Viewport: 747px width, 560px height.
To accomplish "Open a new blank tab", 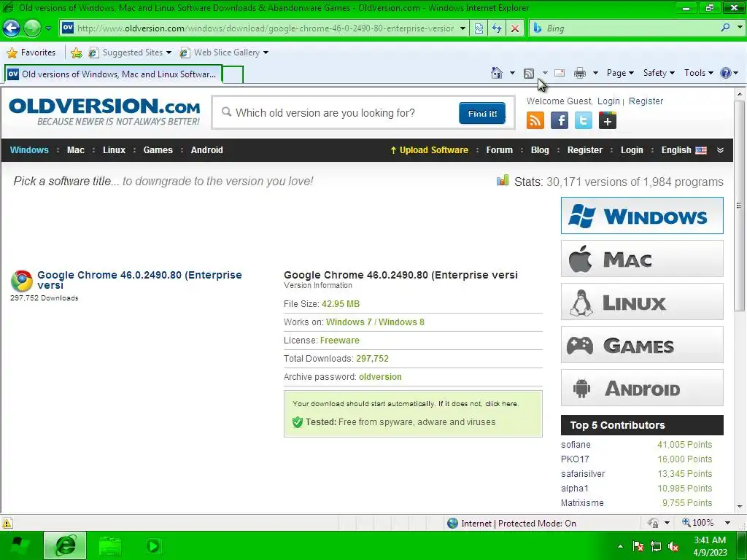I will [x=233, y=74].
